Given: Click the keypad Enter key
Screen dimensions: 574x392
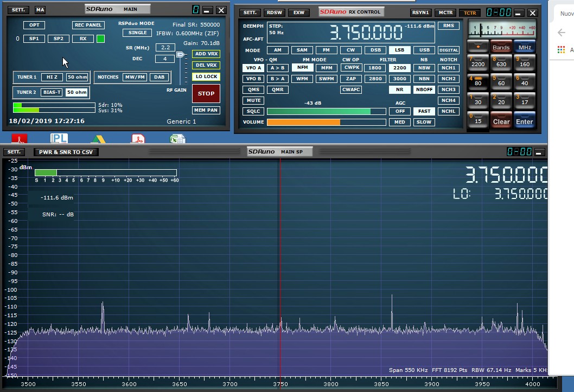Looking at the screenshot, I should coord(525,120).
